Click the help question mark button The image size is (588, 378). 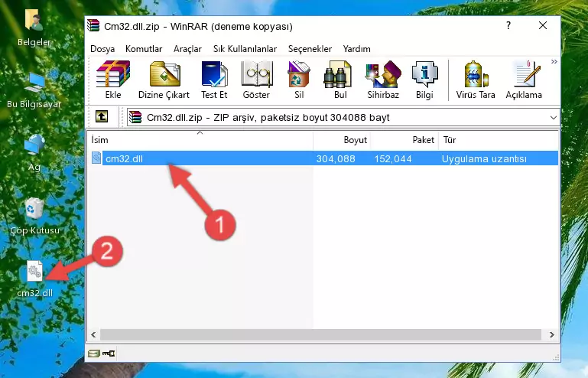[508, 25]
